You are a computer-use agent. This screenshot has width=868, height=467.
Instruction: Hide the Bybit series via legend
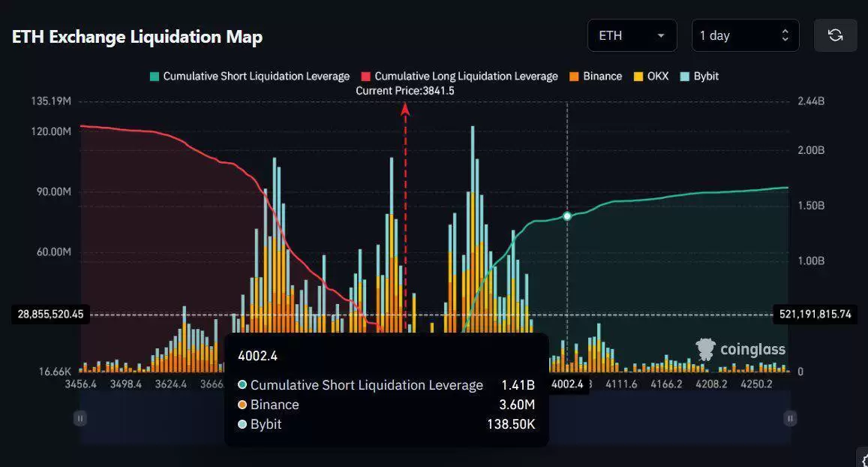[x=699, y=77]
